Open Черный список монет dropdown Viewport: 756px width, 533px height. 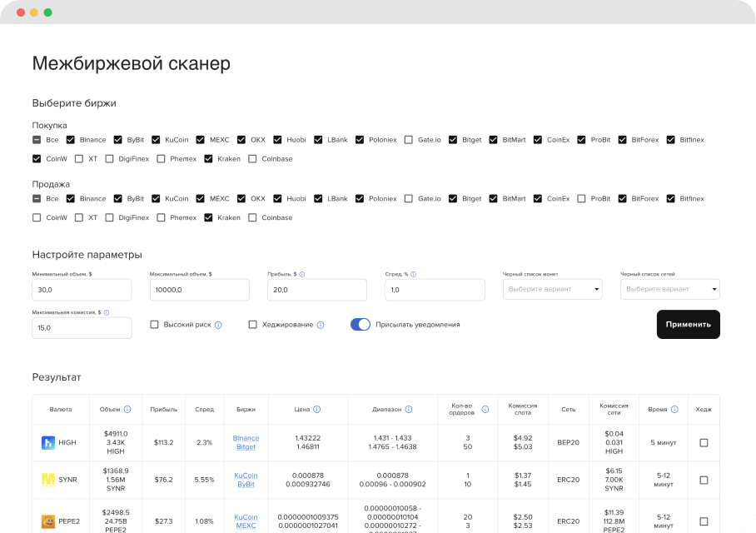tap(553, 289)
